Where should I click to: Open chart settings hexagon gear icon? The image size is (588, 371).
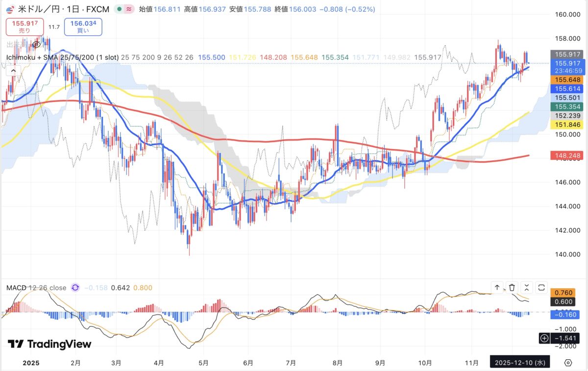pos(568,363)
